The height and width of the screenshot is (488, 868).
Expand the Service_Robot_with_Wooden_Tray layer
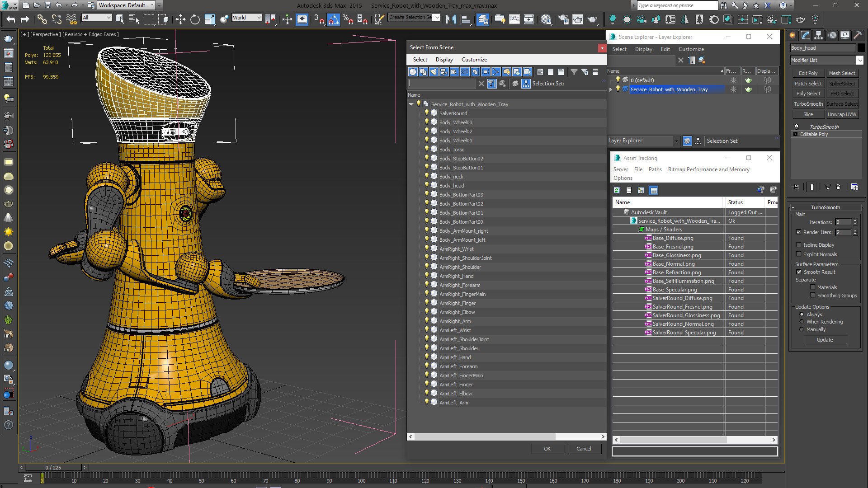click(611, 89)
